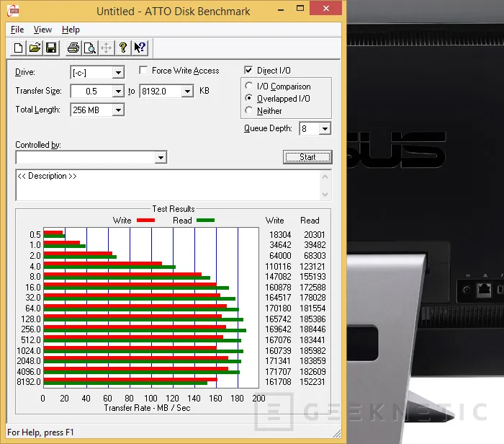Viewport: 504px width, 444px height.
Task: Select the Overlapped I/O radio button
Action: [x=249, y=98]
